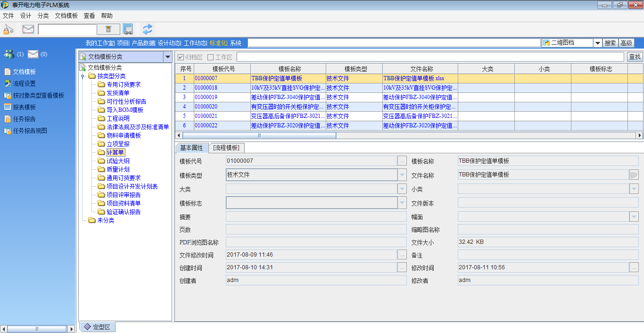
Task: Click the folder browse icon beside 文件名称
Action: (634, 175)
